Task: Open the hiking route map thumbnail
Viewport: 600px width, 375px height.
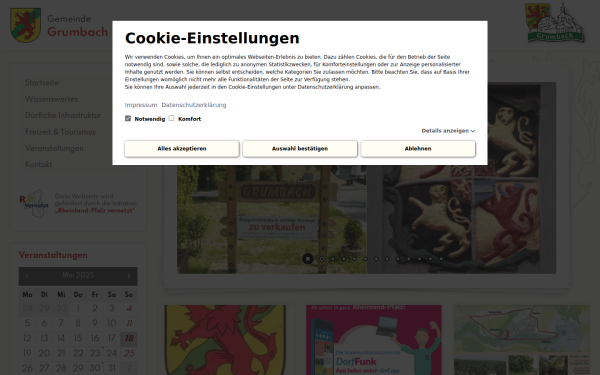Action: [x=522, y=340]
